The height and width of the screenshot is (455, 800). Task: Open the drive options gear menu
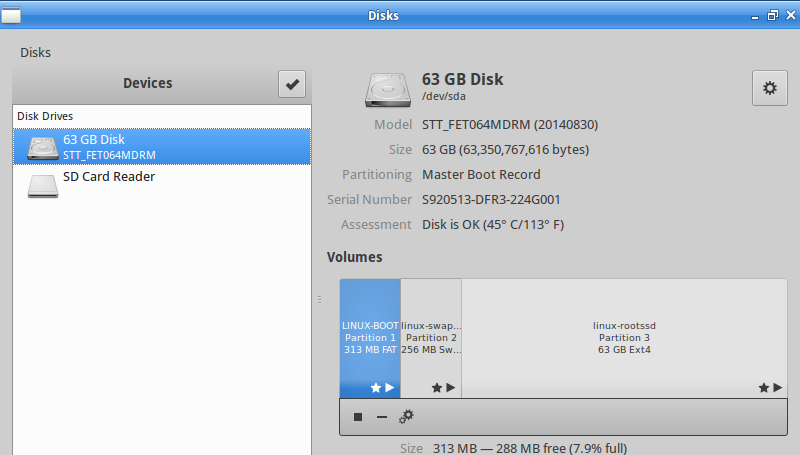tap(769, 88)
